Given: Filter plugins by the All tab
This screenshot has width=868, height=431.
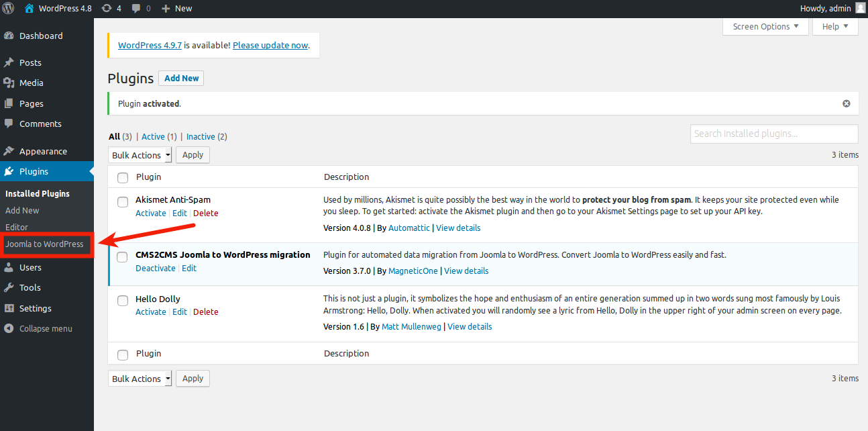Looking at the screenshot, I should point(115,136).
